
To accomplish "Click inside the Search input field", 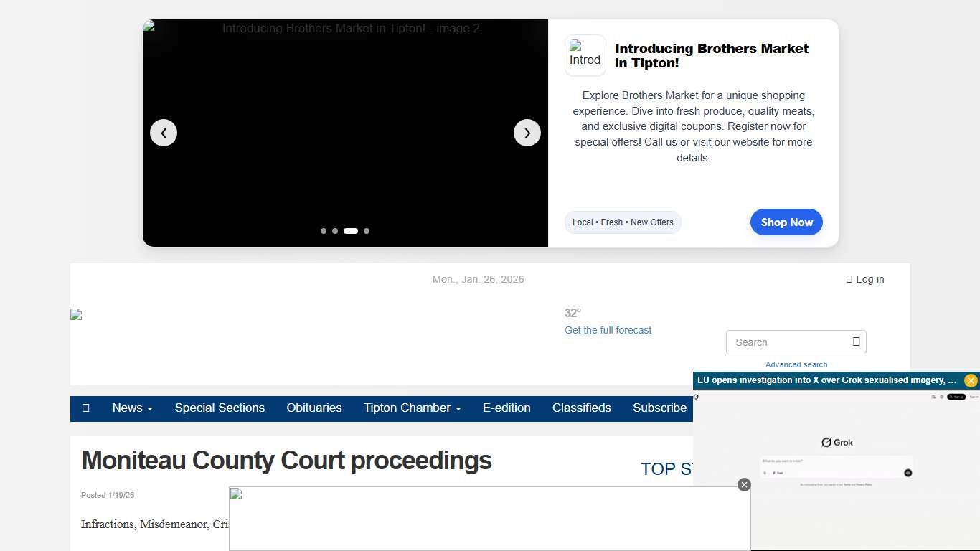I will coord(782,342).
